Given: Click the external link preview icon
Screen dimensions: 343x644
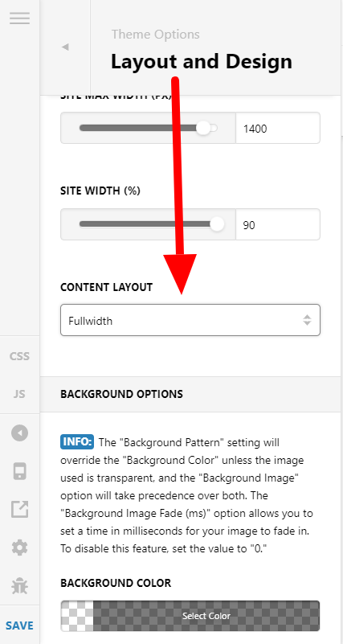Looking at the screenshot, I should [20, 509].
